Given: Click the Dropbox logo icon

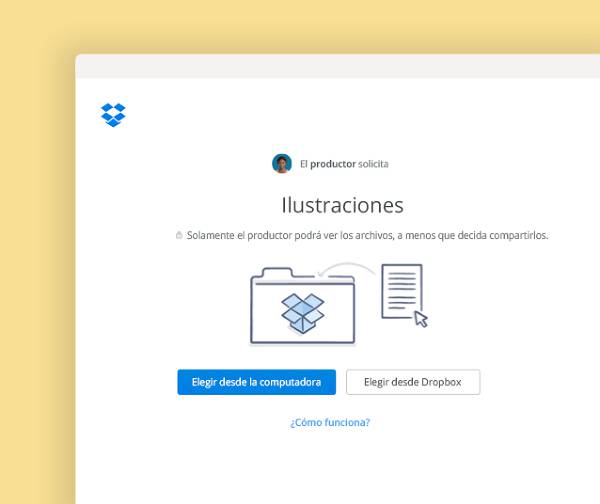Looking at the screenshot, I should (113, 115).
